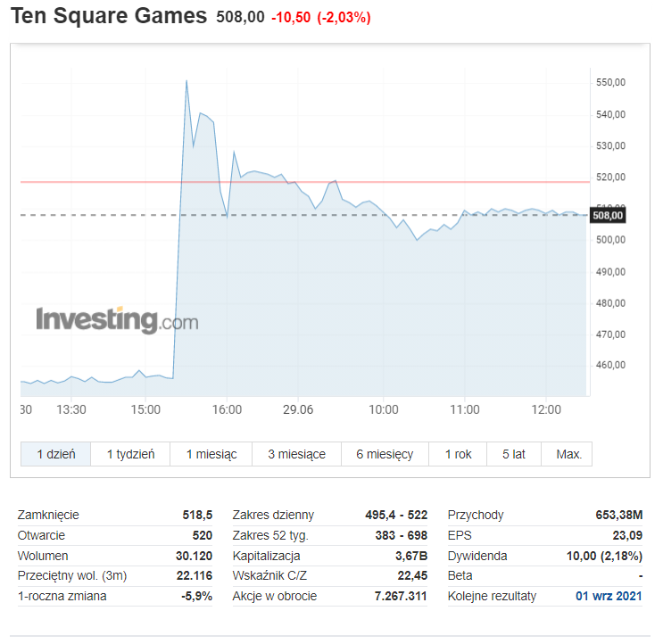The width and height of the screenshot is (663, 644).
Task: Click the Kapitalizacja value 3,67B
Action: (x=411, y=556)
